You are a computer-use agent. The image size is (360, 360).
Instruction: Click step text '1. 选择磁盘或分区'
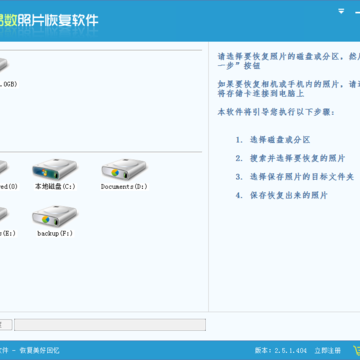pyautogui.click(x=273, y=140)
